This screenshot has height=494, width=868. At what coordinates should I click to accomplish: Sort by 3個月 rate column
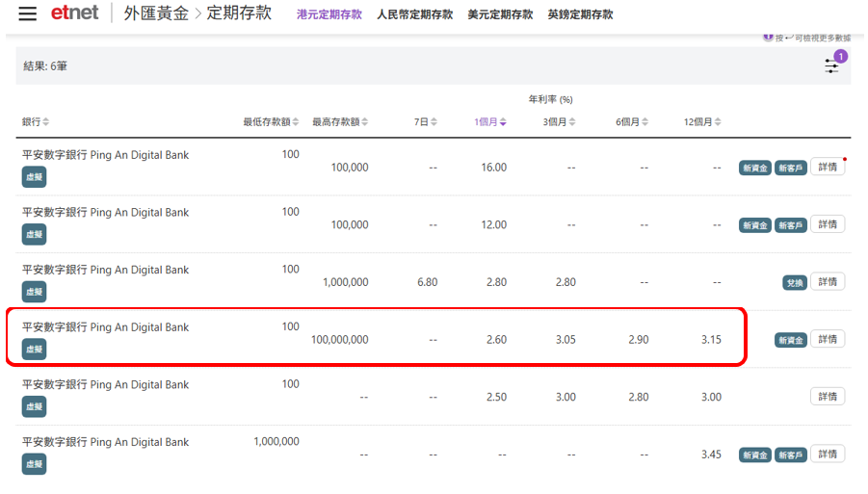point(559,121)
